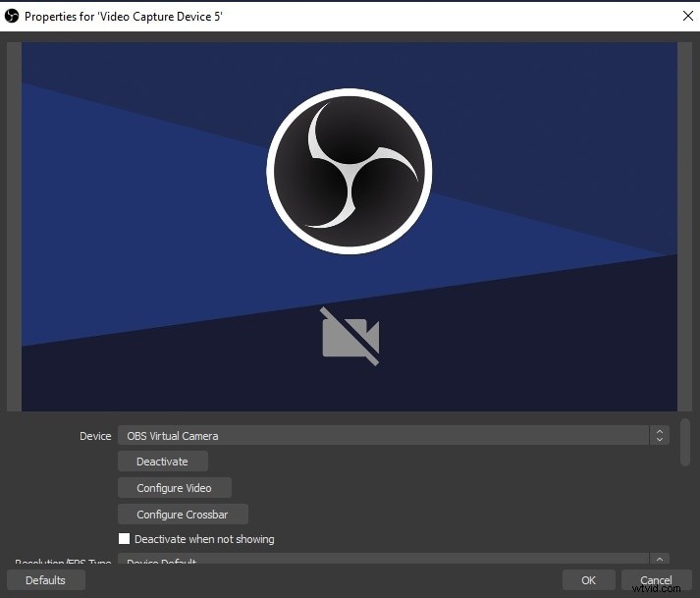The width and height of the screenshot is (700, 598).
Task: Open Configure Crossbar settings
Action: tap(183, 514)
